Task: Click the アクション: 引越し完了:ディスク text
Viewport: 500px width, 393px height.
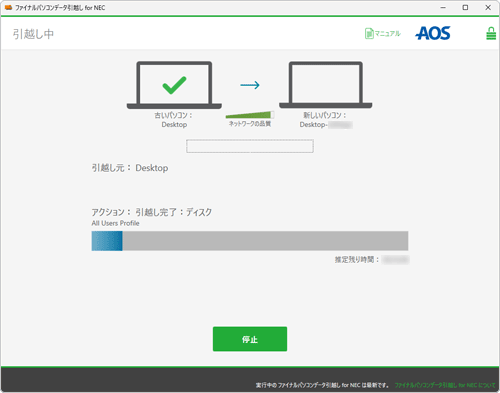Action: (152, 212)
